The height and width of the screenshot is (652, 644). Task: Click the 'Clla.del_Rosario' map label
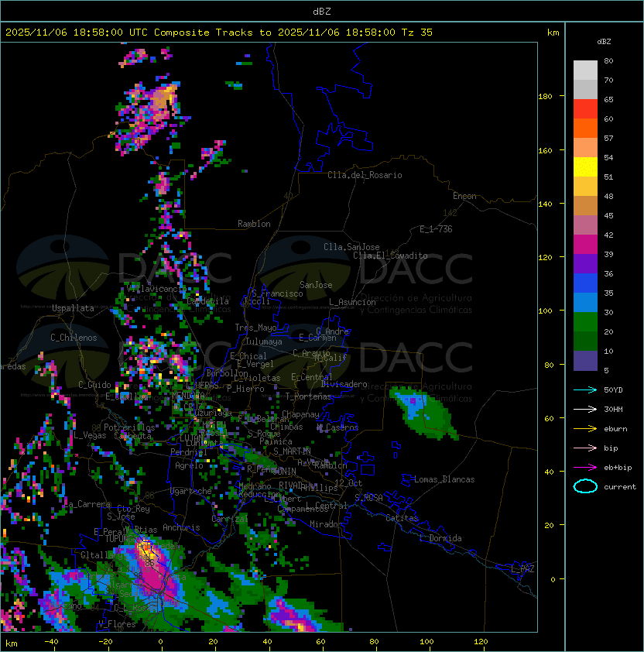click(x=365, y=175)
